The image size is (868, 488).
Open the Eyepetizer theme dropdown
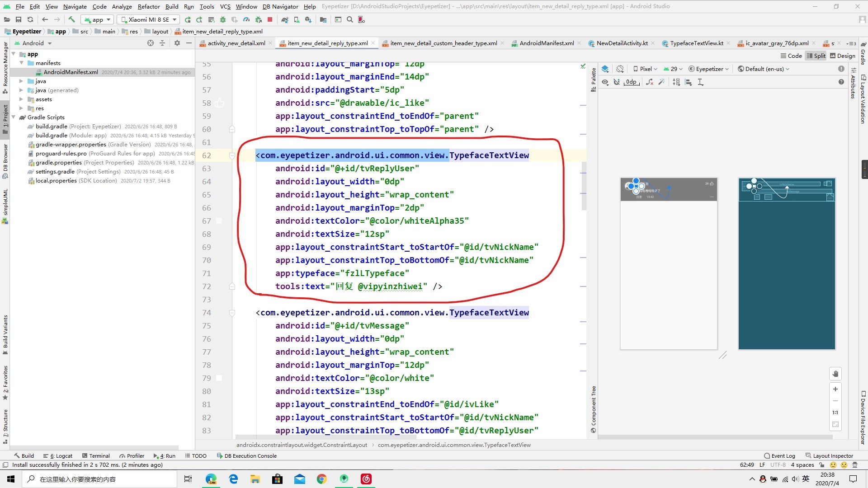708,69
